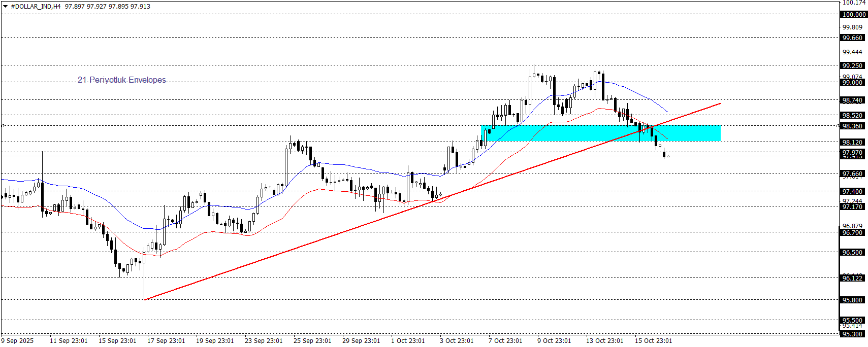The image size is (868, 347).
Task: Select the last candle on the chart
Action: point(668,156)
